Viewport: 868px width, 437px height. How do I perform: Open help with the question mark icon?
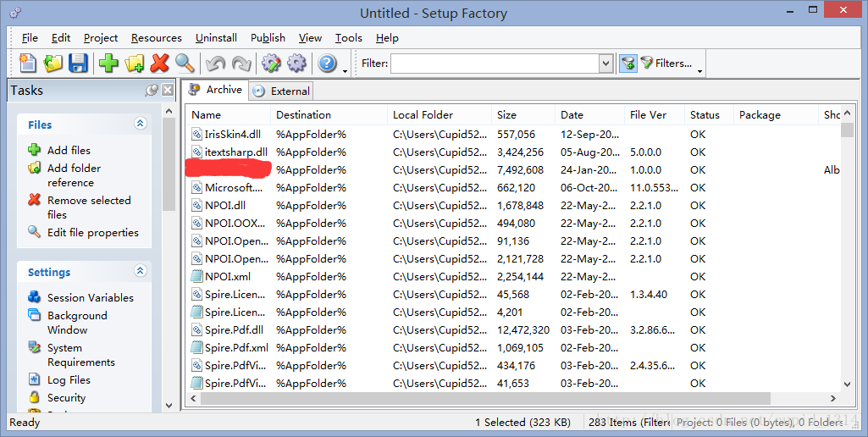coord(327,64)
